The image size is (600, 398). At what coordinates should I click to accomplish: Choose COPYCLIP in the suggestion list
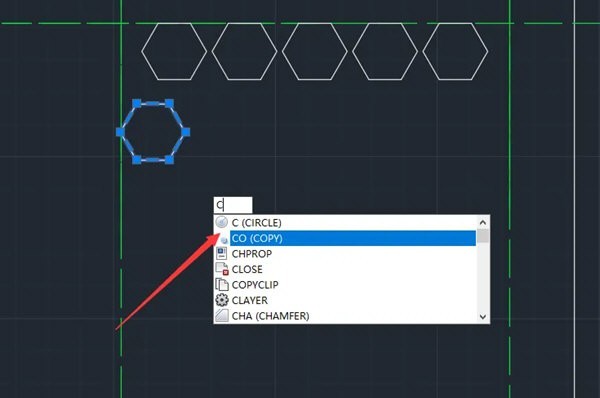tap(345, 285)
